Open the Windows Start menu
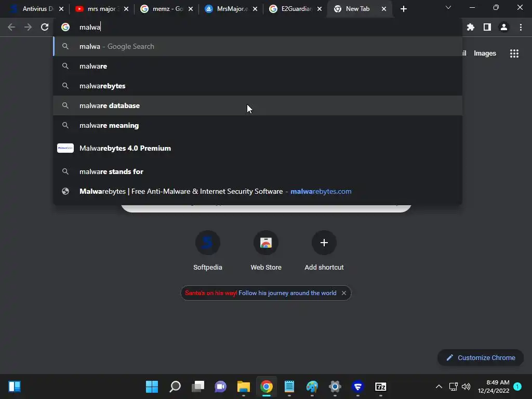This screenshot has width=532, height=399. [x=152, y=387]
